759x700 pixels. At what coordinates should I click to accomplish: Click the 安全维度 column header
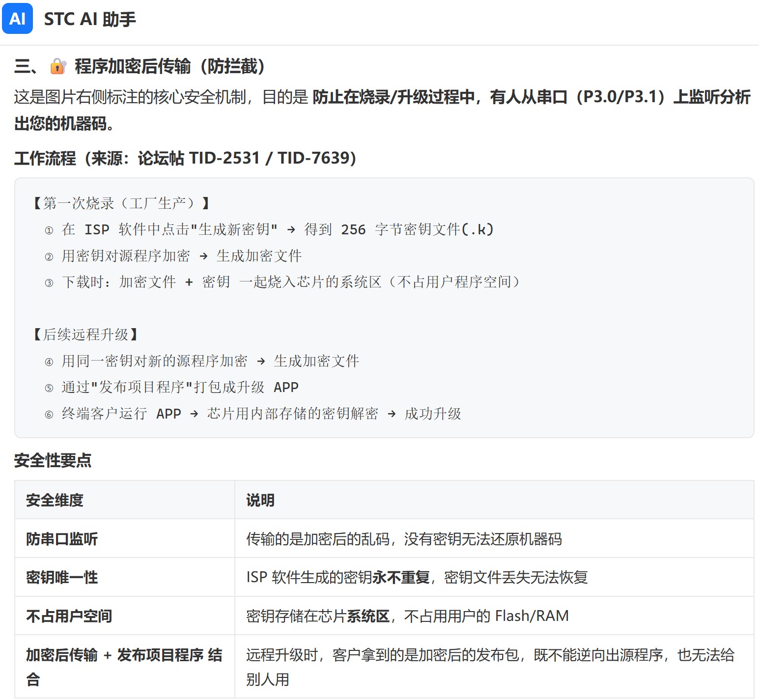click(125, 500)
